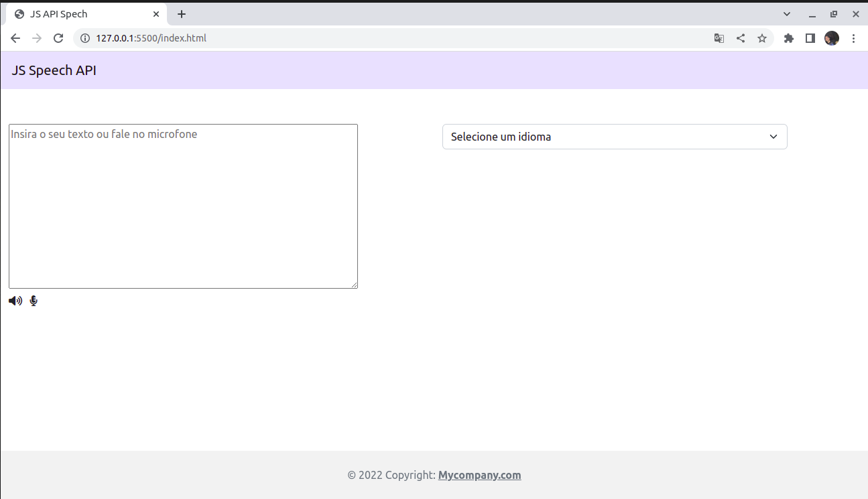Click the back navigation arrow
Image resolution: width=868 pixels, height=499 pixels.
[15, 38]
